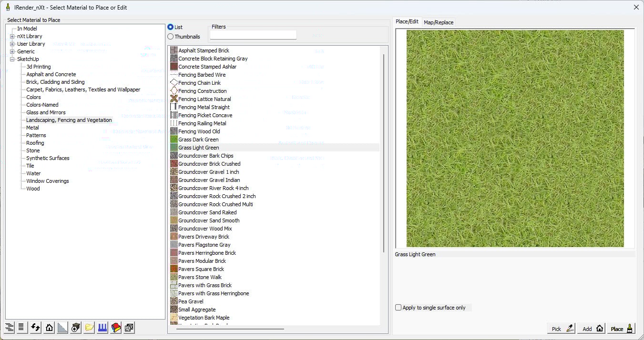Click the multicolored cube icon
The image size is (644, 340).
coord(116,327)
